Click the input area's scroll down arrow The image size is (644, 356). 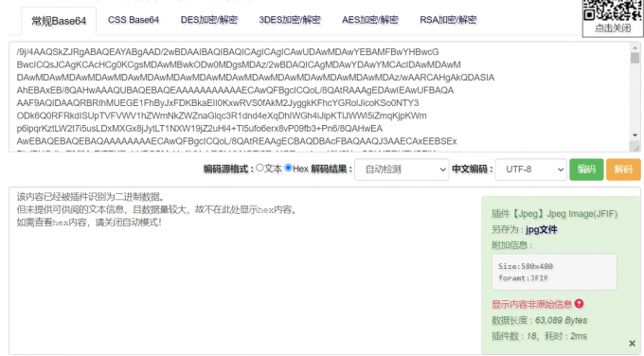pyautogui.click(x=635, y=135)
